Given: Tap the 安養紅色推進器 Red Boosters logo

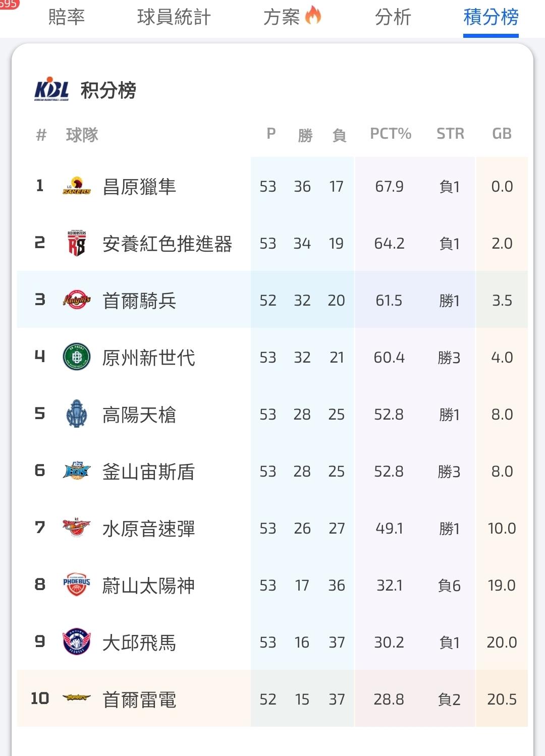Looking at the screenshot, I should (77, 244).
